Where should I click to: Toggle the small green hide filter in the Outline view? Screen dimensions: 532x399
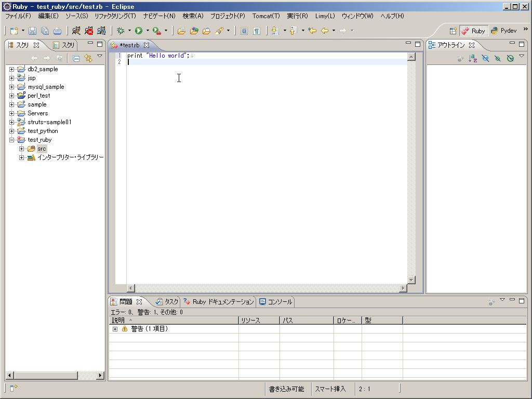497,59
